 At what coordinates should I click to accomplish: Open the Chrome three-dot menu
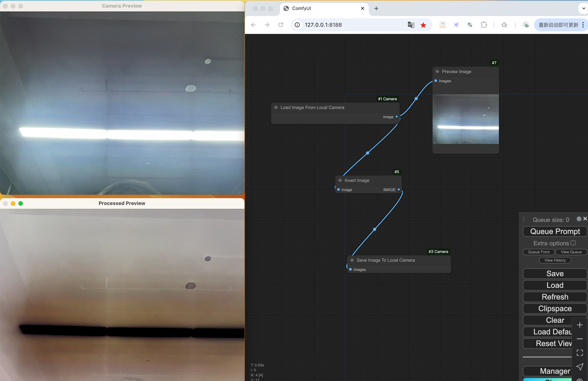click(583, 25)
